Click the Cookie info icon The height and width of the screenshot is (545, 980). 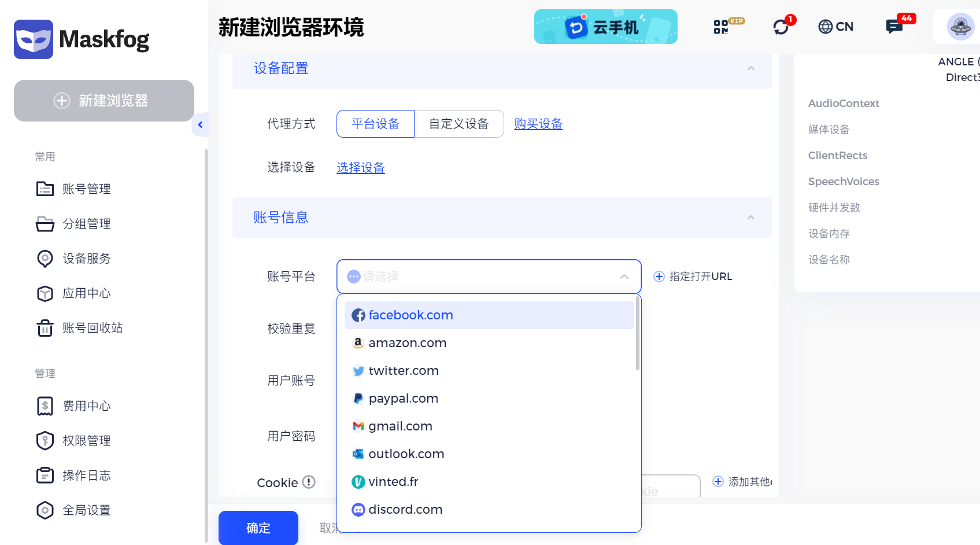[x=309, y=482]
